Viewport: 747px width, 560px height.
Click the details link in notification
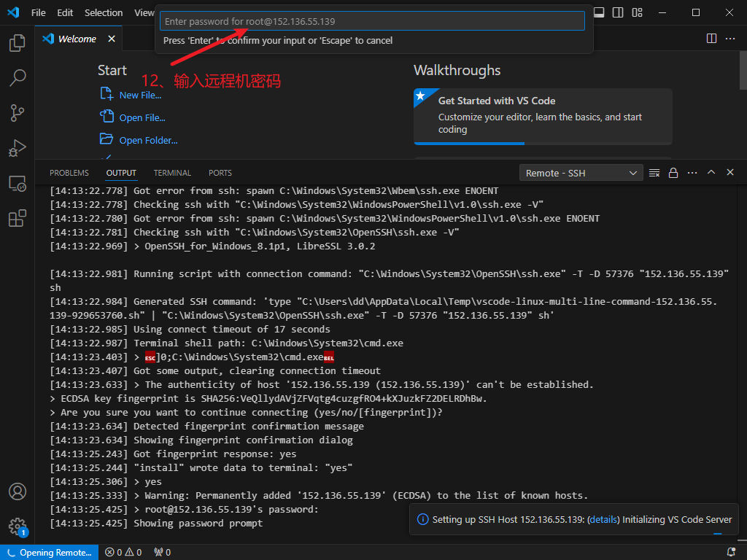603,519
